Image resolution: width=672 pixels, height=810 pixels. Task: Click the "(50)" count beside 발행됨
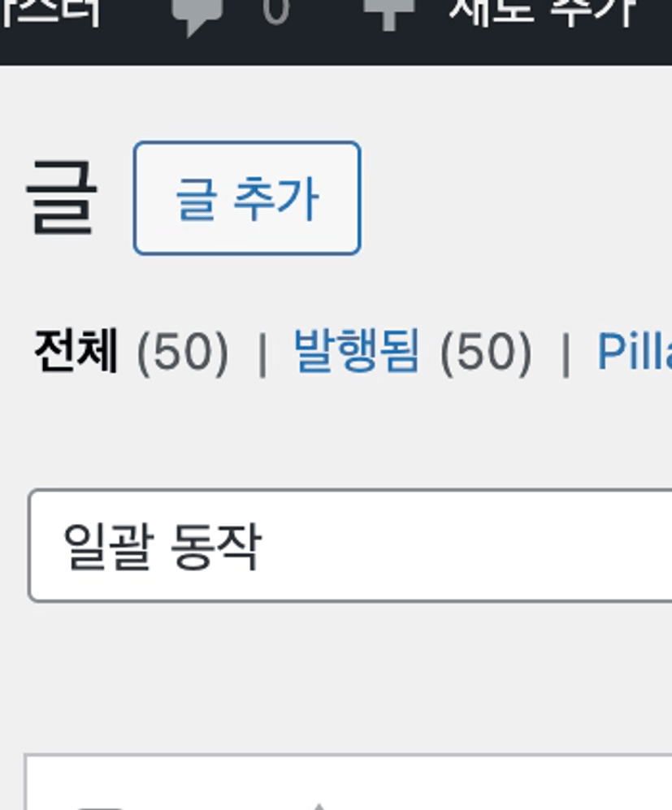coord(486,353)
